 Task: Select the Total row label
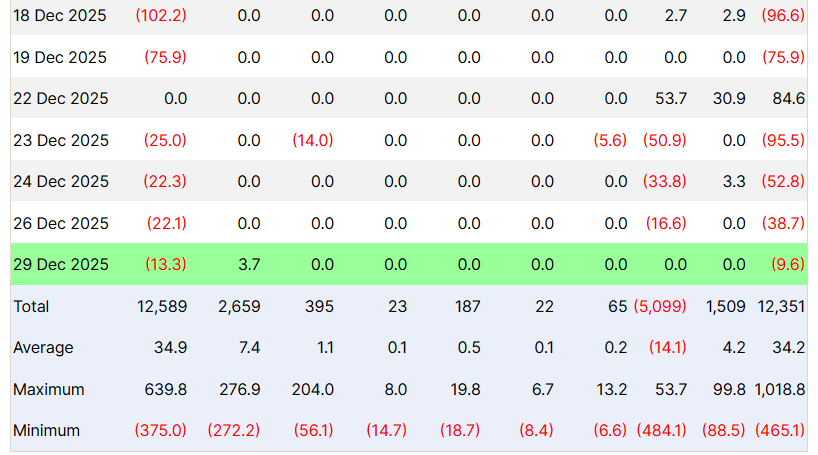(31, 306)
